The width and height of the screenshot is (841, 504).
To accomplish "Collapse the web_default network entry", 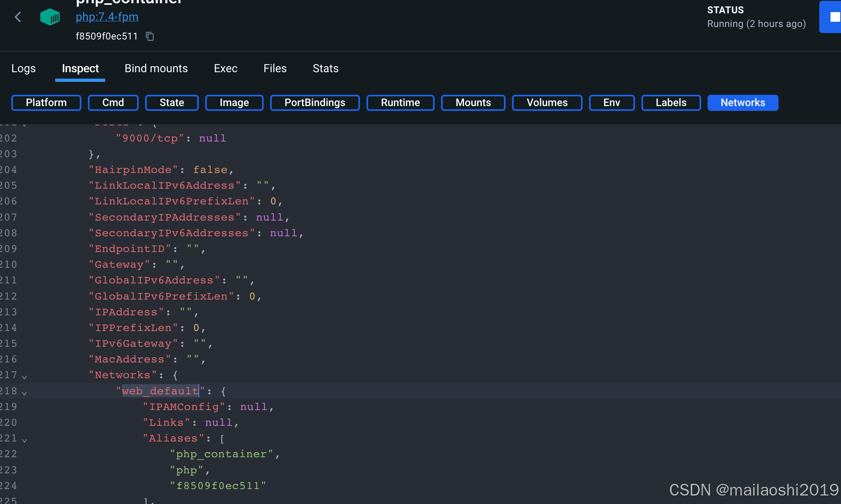I will pyautogui.click(x=25, y=393).
